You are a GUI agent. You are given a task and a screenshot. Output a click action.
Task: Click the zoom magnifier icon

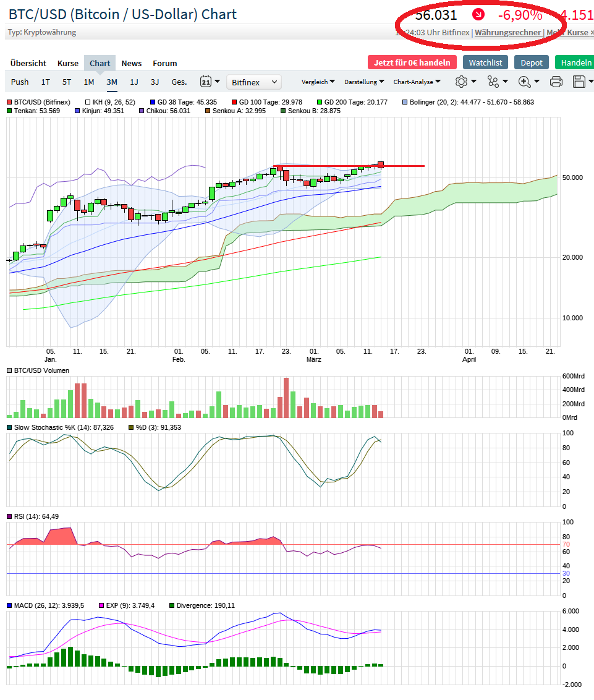pyautogui.click(x=525, y=82)
